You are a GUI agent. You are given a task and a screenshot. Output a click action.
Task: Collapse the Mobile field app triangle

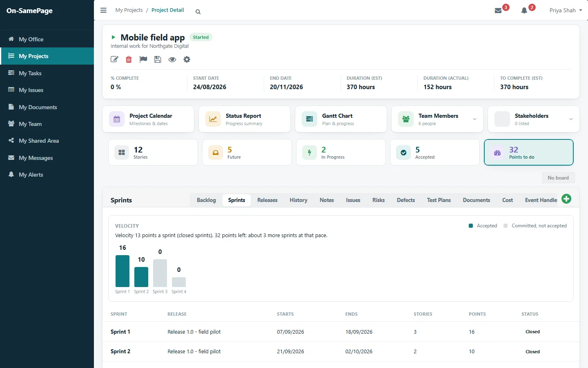coord(114,37)
